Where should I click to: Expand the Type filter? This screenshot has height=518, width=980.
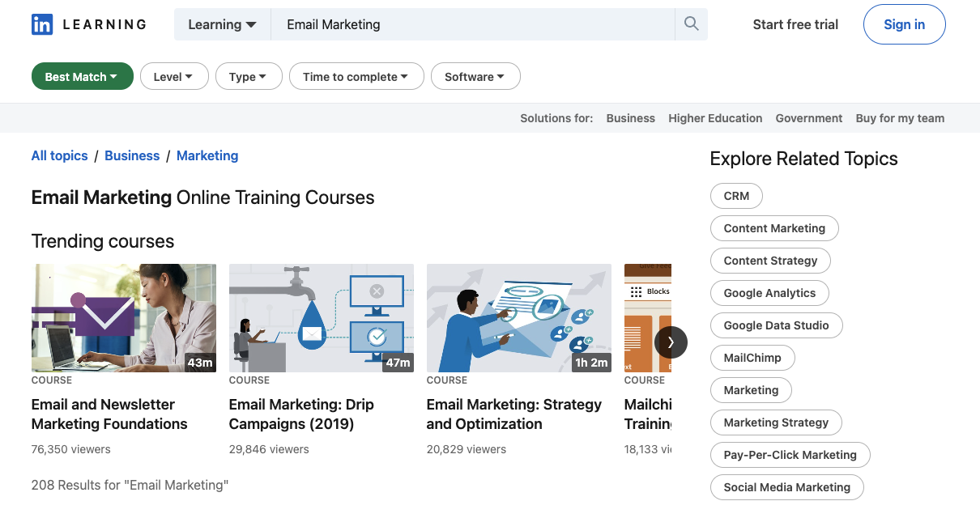pyautogui.click(x=248, y=76)
